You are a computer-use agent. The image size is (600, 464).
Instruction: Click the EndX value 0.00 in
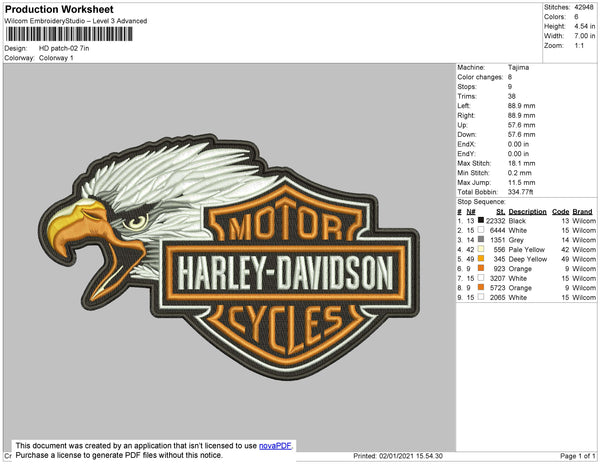518,144
